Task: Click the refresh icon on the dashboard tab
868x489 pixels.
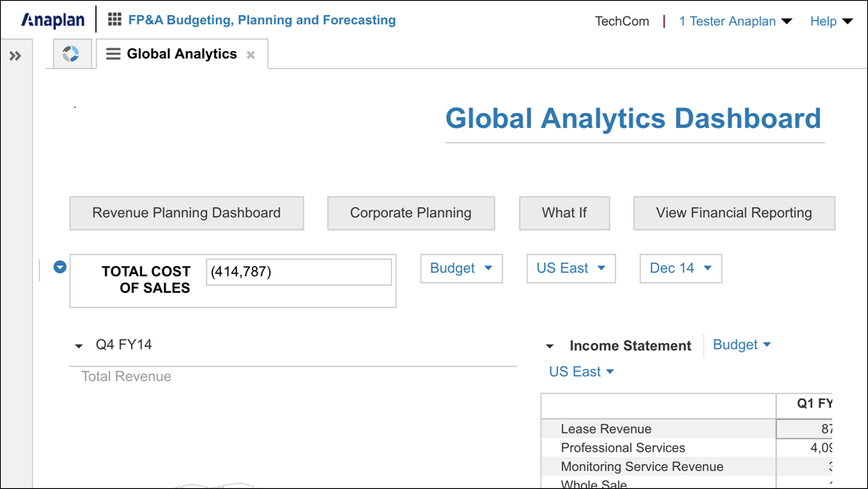Action: 71,54
